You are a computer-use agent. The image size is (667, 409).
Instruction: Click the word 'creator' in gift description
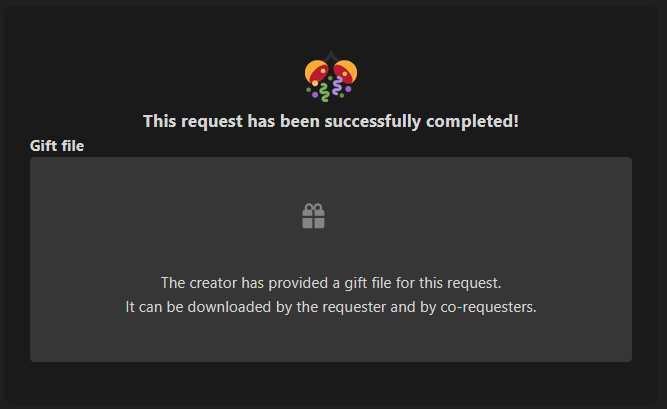pyautogui.click(x=214, y=283)
